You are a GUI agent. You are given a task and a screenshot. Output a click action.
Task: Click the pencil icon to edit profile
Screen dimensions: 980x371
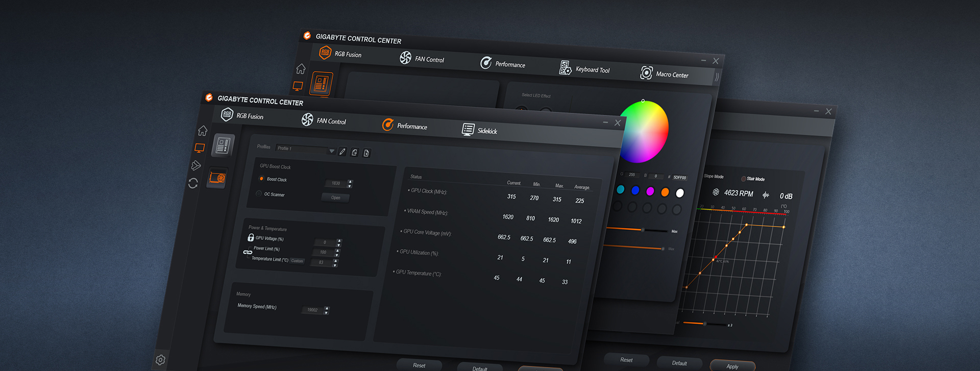342,152
